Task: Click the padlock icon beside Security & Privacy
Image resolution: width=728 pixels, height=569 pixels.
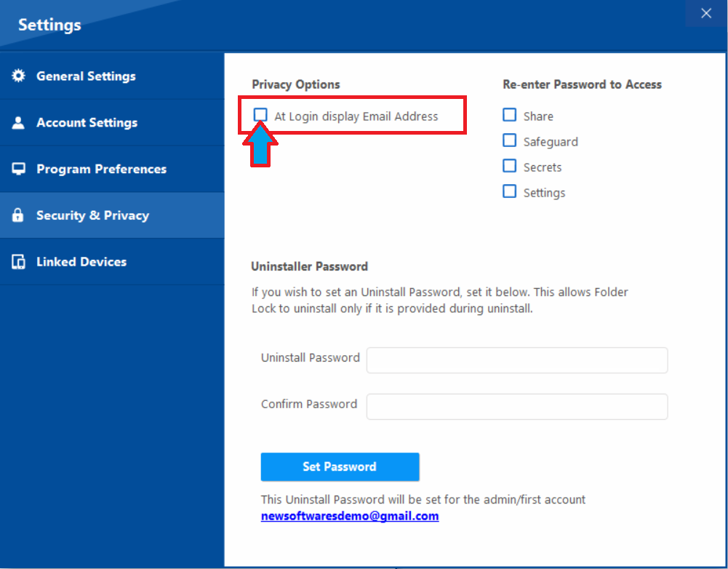Action: click(17, 215)
